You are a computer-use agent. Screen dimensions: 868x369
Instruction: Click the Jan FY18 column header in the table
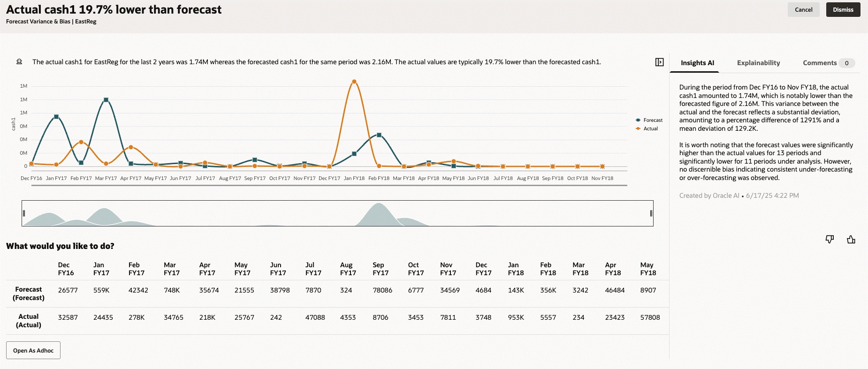click(516, 269)
